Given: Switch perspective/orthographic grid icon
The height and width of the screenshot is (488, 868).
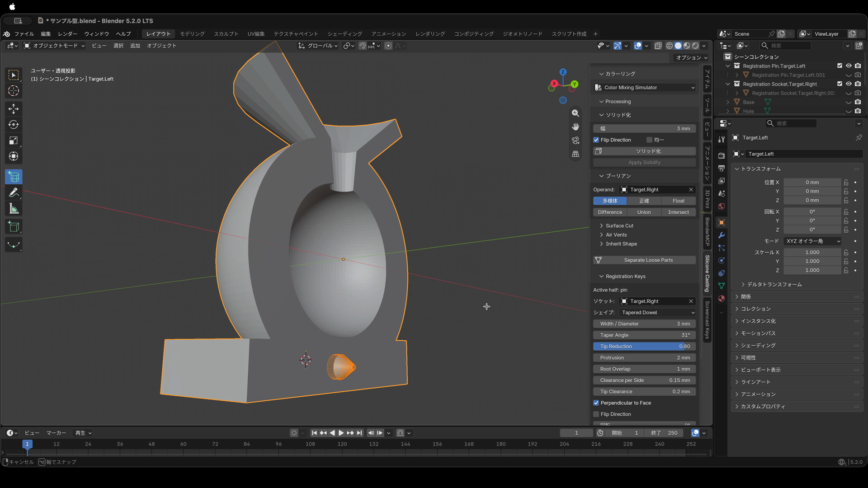Looking at the screenshot, I should [x=576, y=154].
